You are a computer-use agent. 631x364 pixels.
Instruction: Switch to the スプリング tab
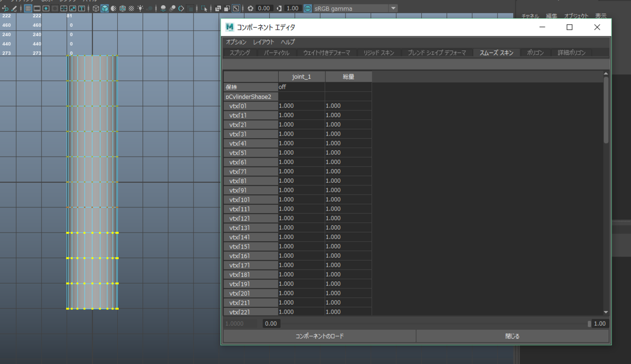(240, 53)
